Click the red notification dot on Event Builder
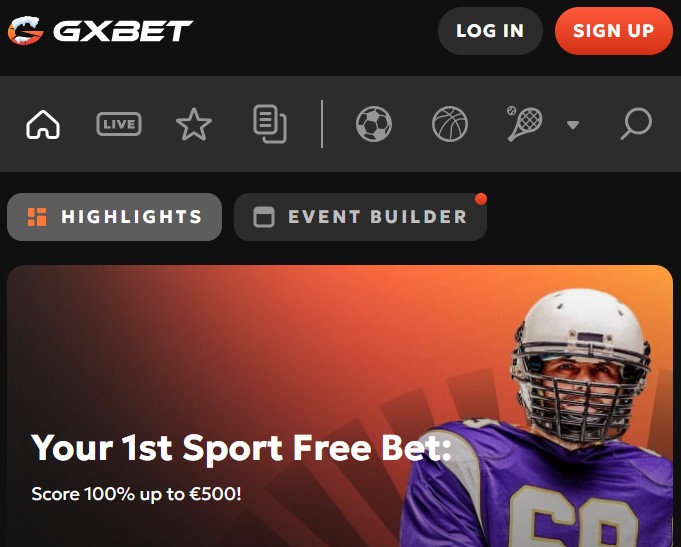This screenshot has height=547, width=681. 481,199
